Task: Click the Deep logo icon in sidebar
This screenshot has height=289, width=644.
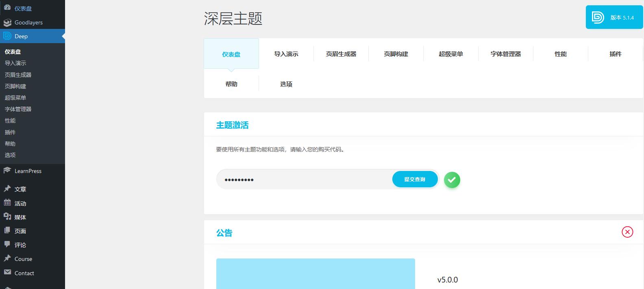Action: tap(7, 36)
